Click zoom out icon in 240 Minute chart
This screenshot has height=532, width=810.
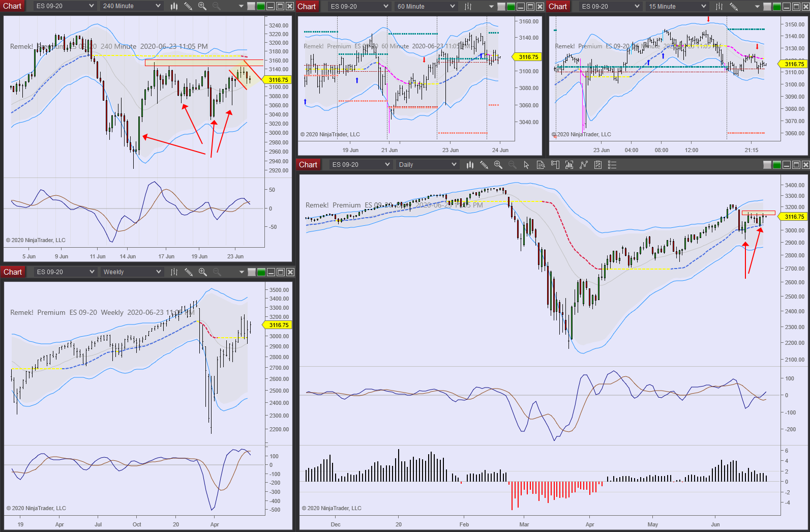click(x=216, y=6)
